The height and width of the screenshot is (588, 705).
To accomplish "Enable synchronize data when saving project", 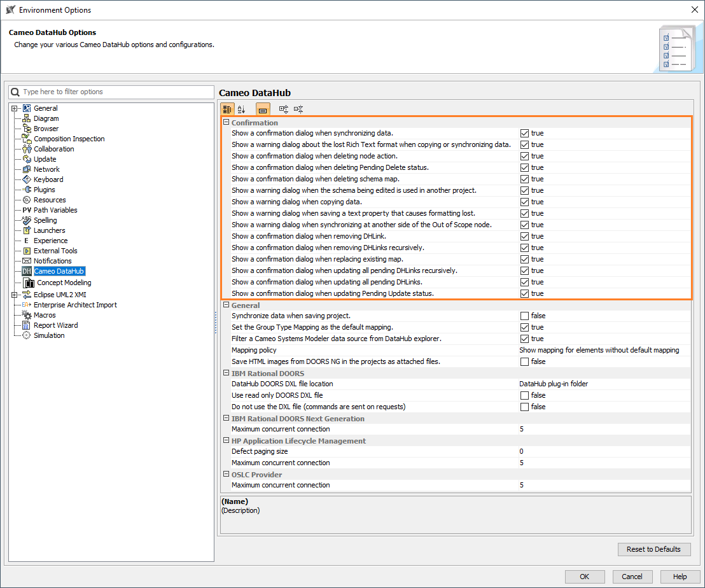I will pyautogui.click(x=524, y=316).
